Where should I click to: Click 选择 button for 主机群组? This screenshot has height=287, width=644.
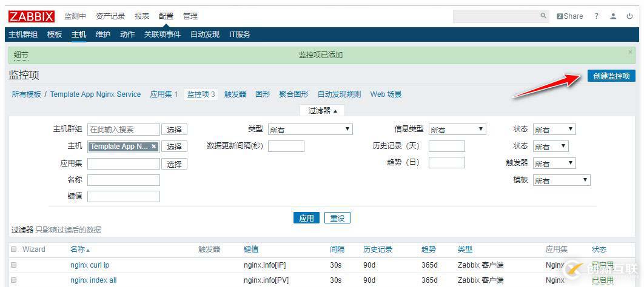[174, 130]
